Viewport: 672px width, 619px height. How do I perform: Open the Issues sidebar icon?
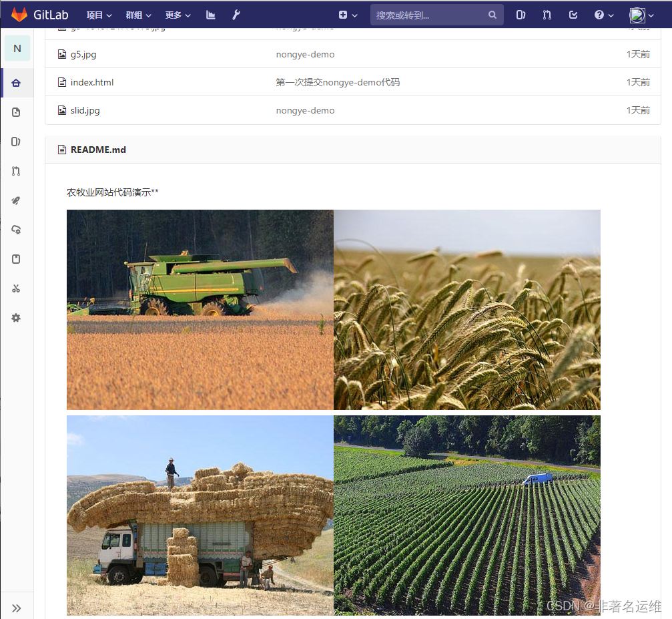16,142
